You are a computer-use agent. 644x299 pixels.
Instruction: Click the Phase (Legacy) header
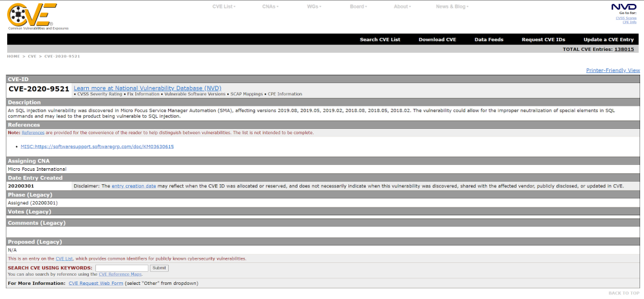click(x=323, y=195)
